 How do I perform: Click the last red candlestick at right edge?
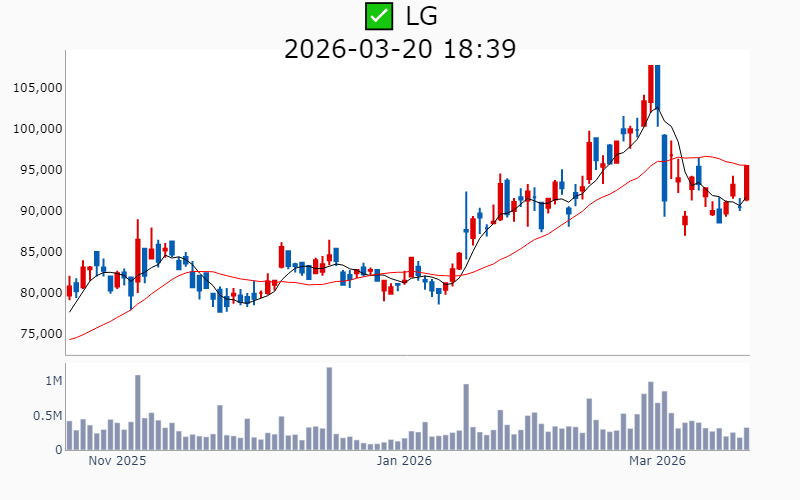pos(747,183)
